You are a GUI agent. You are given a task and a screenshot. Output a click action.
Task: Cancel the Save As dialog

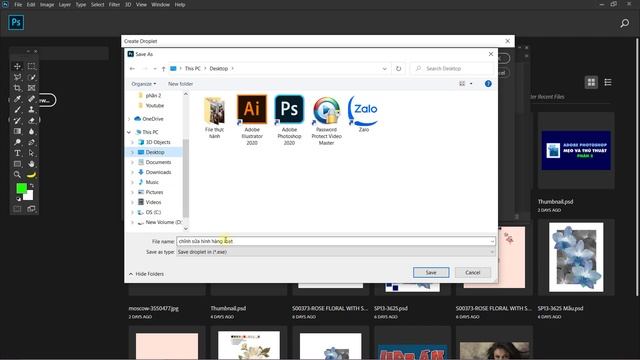click(x=473, y=272)
